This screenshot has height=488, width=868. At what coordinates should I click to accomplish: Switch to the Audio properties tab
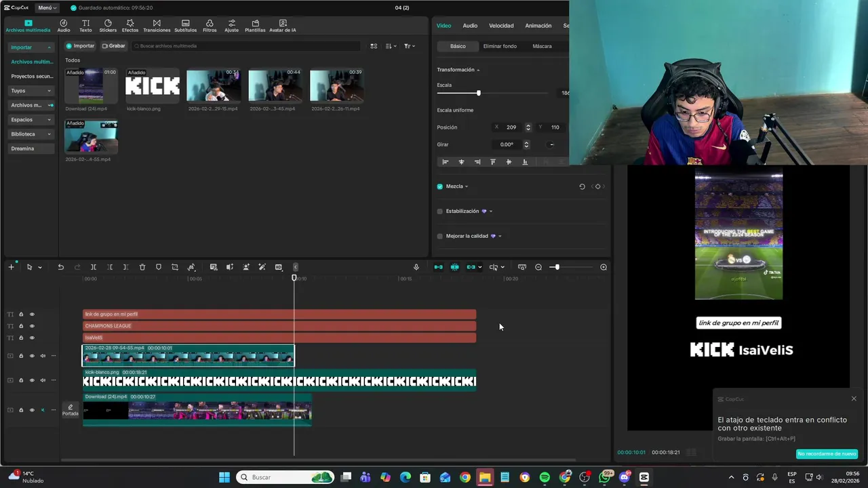click(x=470, y=26)
